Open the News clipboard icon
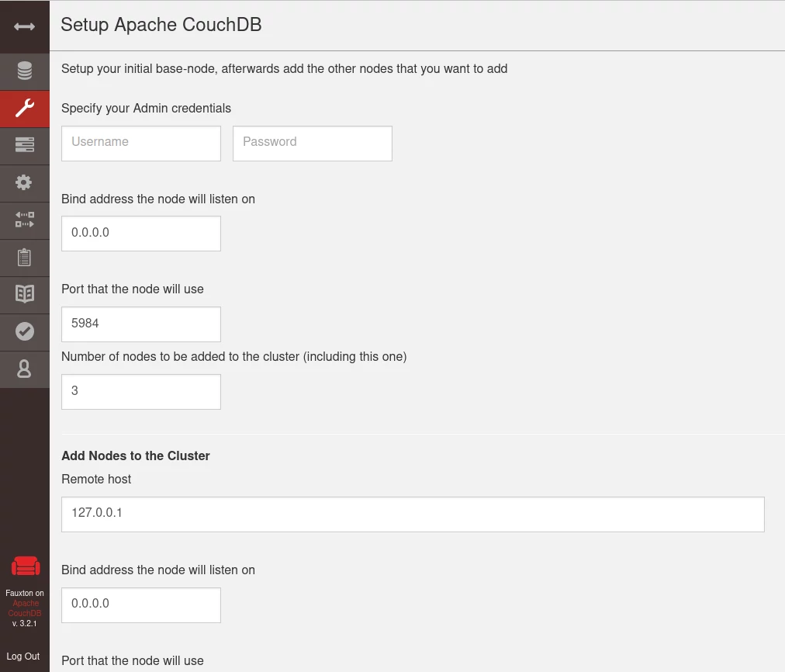Screen dimensions: 785x672 [x=24, y=257]
